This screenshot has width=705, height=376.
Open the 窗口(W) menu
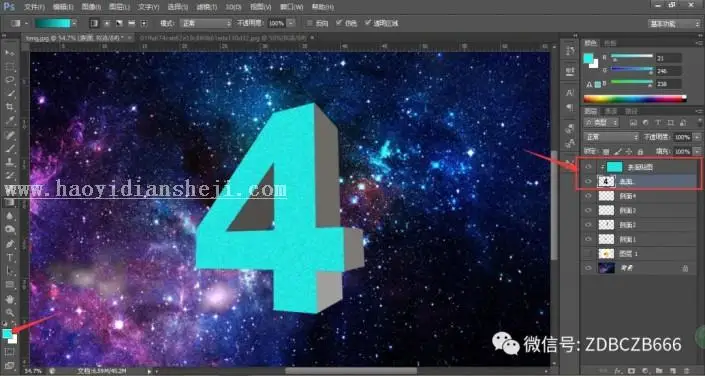291,7
